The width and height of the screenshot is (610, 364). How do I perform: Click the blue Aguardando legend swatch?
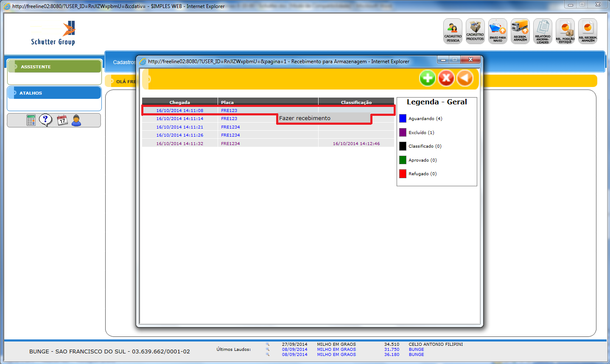403,118
